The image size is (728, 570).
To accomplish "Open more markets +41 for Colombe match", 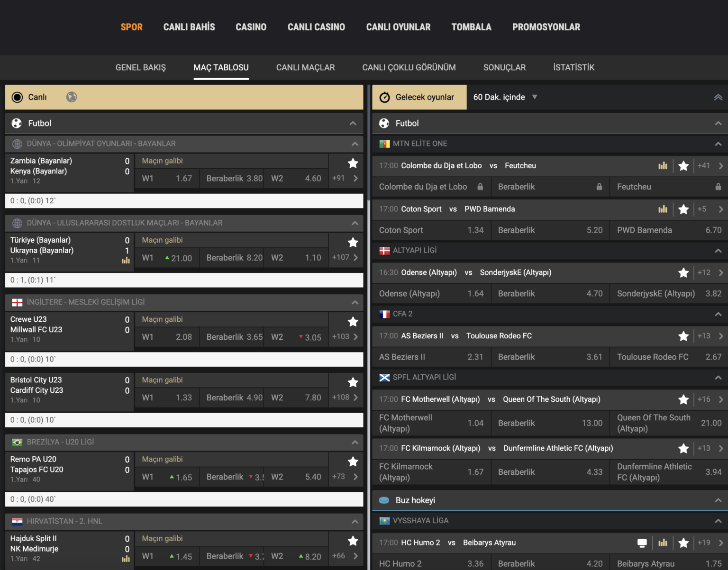I will tap(710, 166).
